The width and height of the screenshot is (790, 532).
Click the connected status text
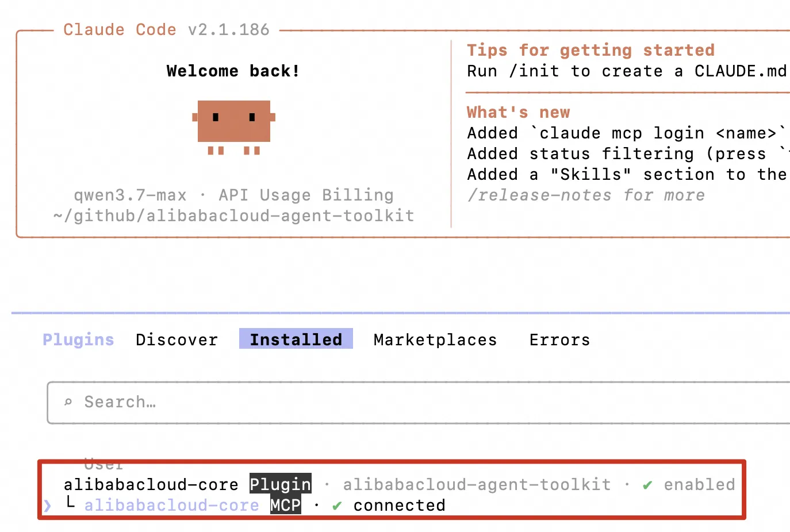click(x=400, y=506)
